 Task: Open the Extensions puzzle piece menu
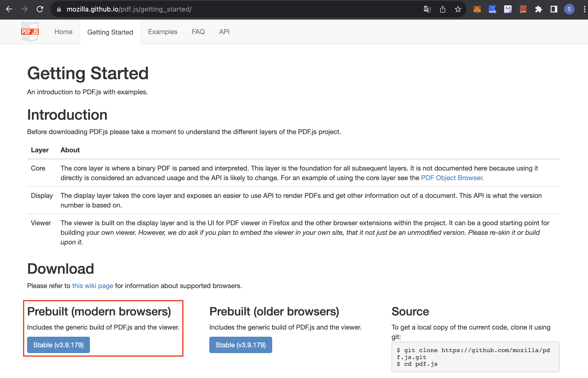coord(538,9)
